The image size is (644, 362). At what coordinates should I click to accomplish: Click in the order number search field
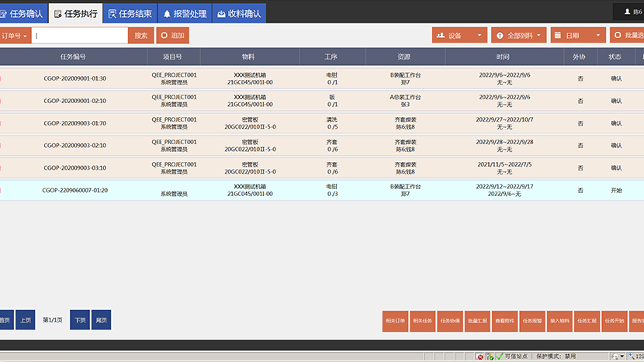point(80,36)
